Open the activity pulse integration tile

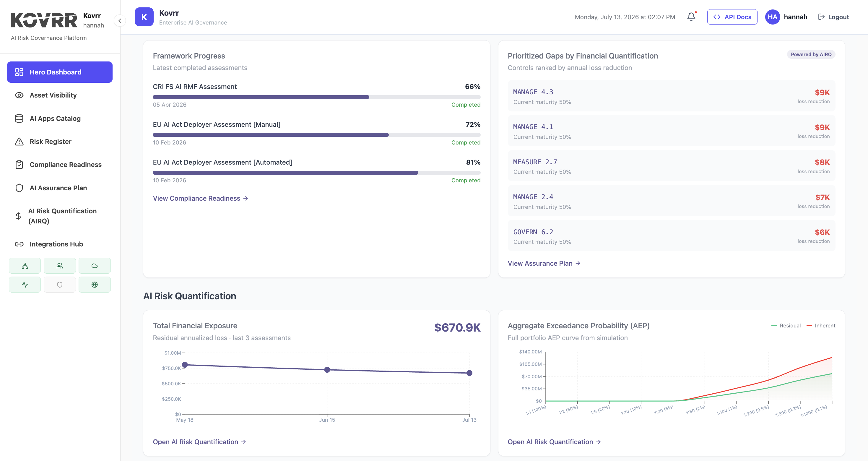pyautogui.click(x=25, y=284)
